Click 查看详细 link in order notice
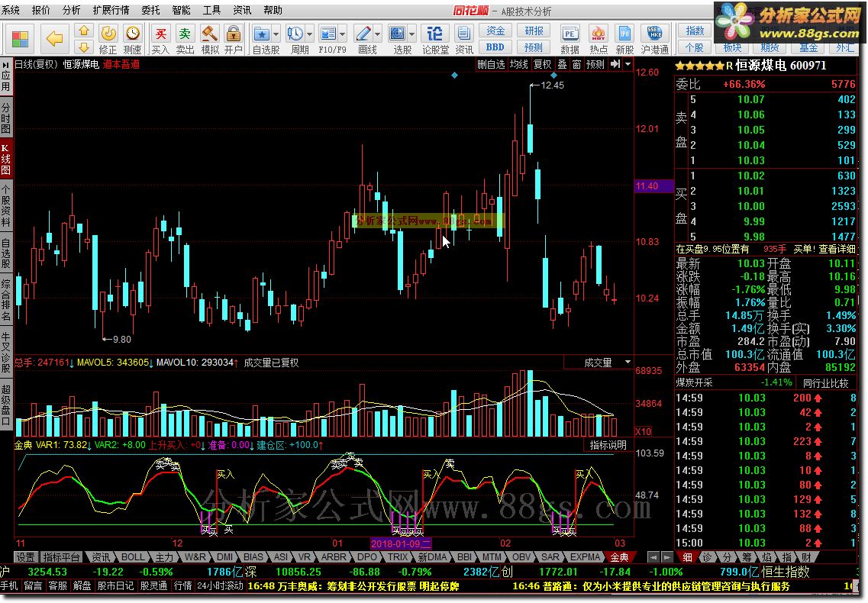 tap(837, 249)
